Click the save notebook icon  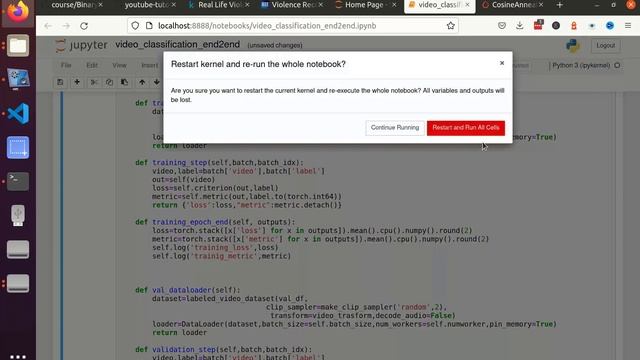(x=60, y=82)
